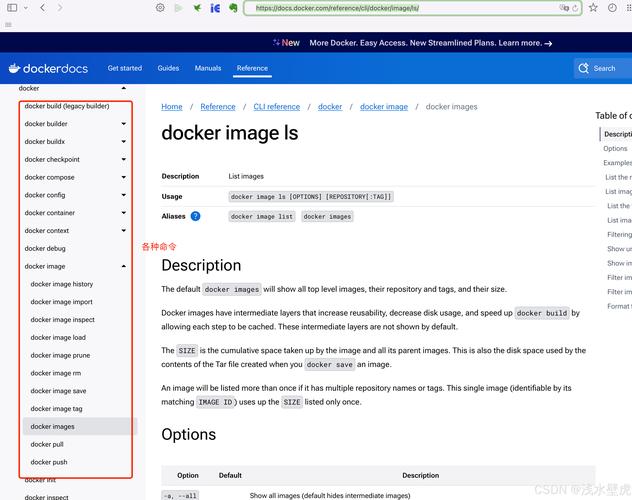632x500 pixels.
Task: Open the CLI reference breadcrumb link
Action: pyautogui.click(x=276, y=107)
